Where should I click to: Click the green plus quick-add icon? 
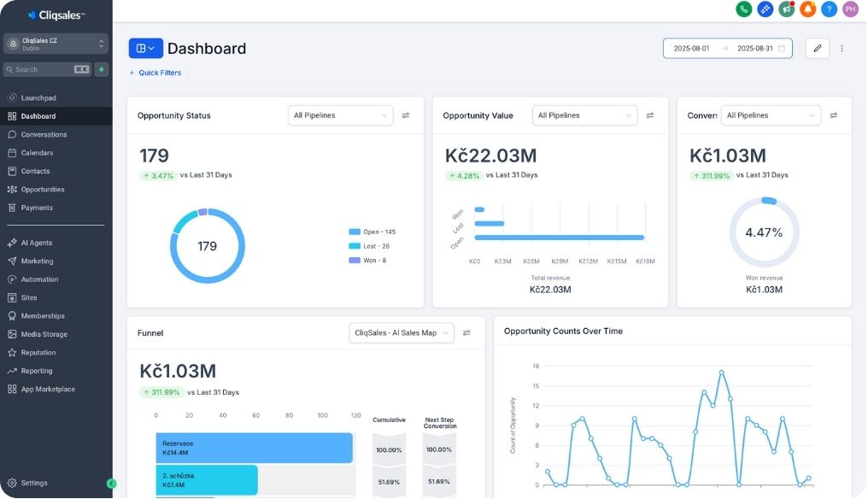102,69
